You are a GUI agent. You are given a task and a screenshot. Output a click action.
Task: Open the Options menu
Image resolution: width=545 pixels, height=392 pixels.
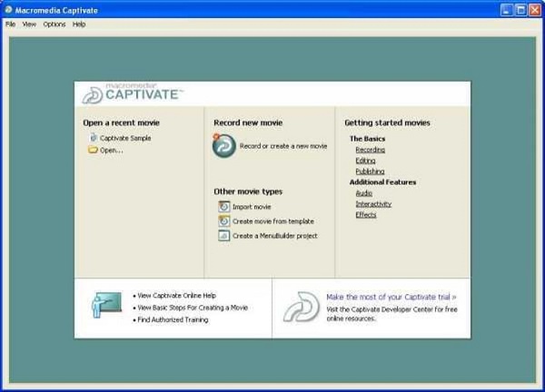[x=54, y=24]
